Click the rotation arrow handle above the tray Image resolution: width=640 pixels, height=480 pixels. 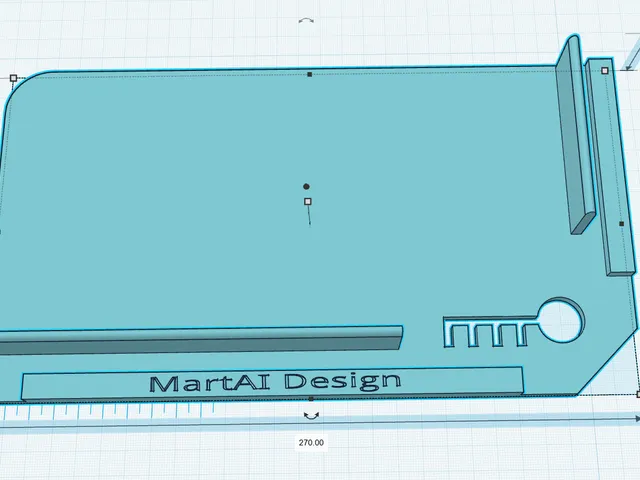(x=306, y=20)
